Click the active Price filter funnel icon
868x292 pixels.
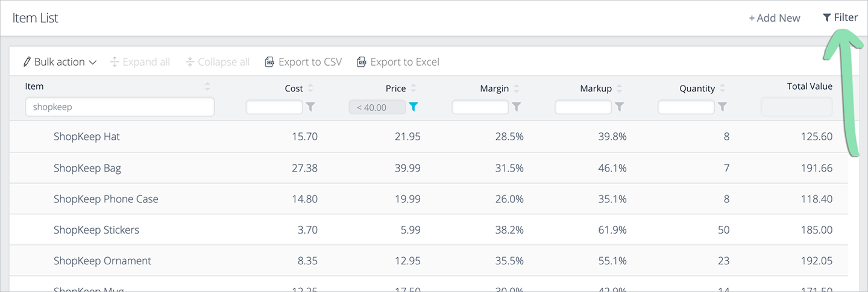[x=414, y=107]
